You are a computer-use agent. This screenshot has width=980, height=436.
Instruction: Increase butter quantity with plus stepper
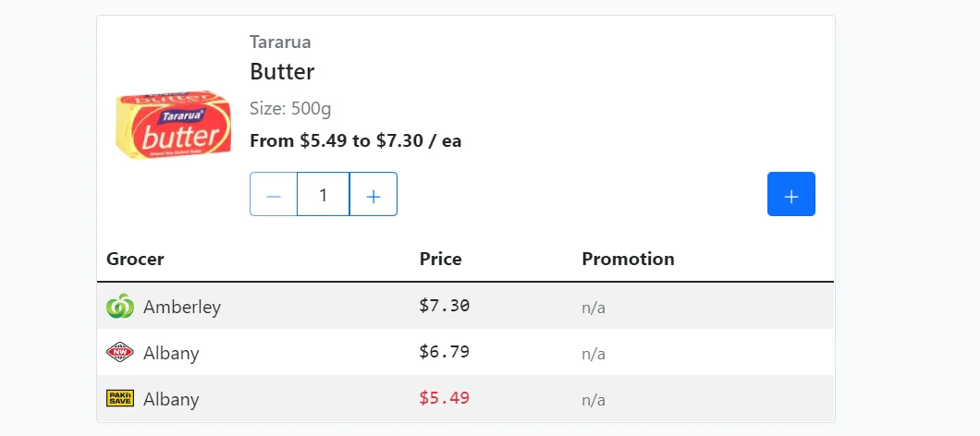click(x=374, y=195)
